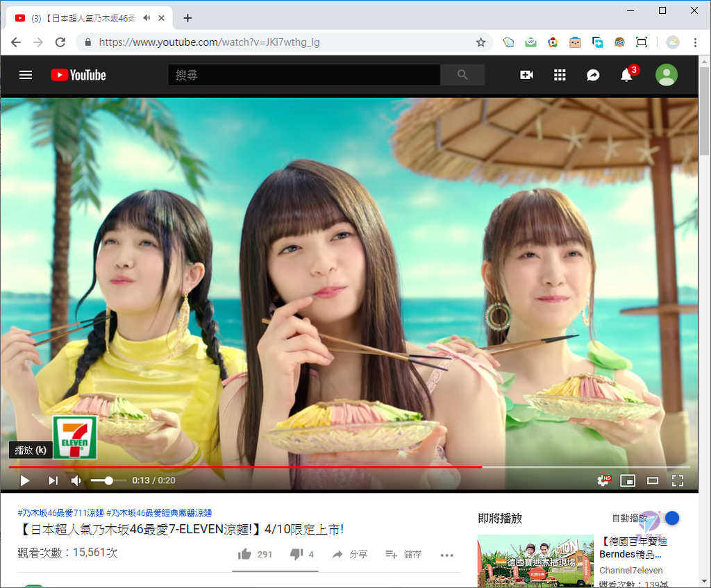The image size is (711, 588).
Task: Open the Chrome profile avatar
Action: click(x=673, y=42)
